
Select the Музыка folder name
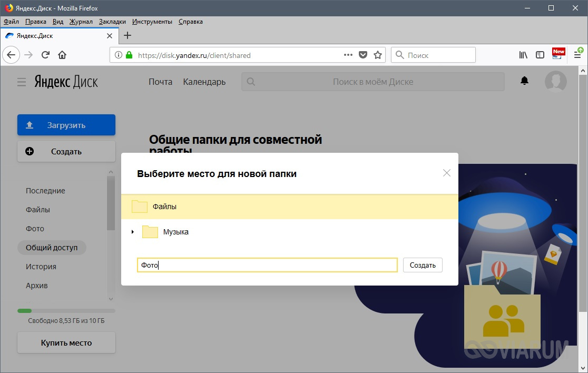(x=176, y=232)
